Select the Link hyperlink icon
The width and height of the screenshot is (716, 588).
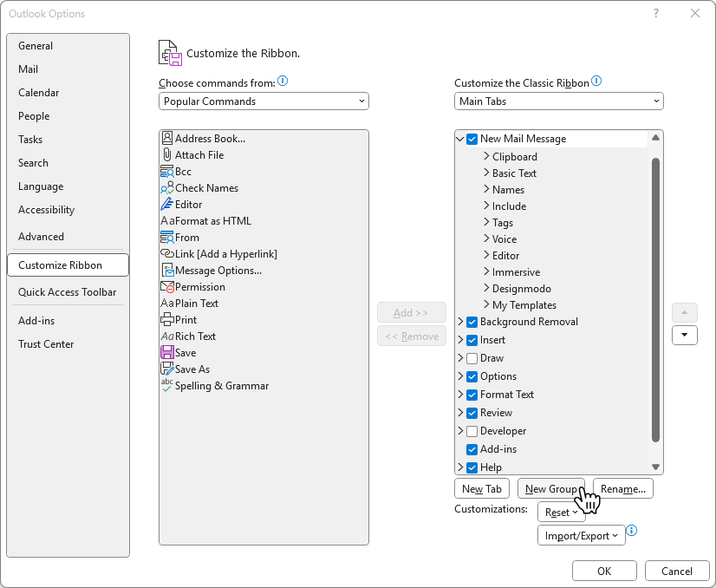(x=167, y=253)
